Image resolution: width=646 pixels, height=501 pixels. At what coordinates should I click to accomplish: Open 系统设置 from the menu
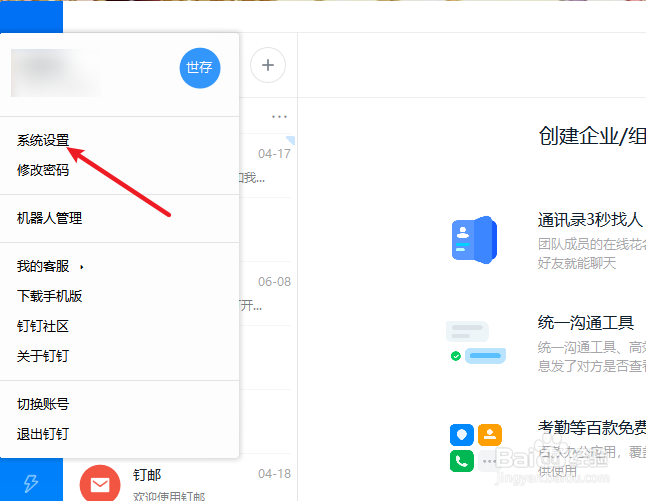point(43,140)
